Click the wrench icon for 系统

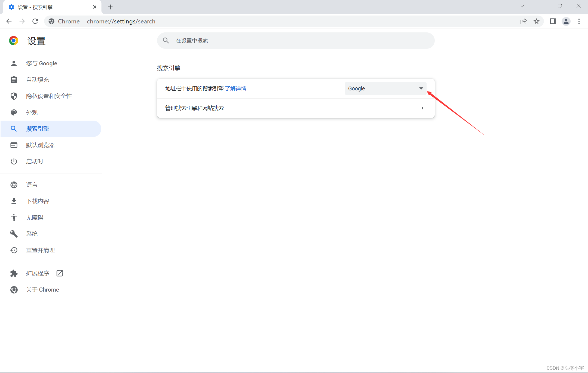tap(14, 234)
